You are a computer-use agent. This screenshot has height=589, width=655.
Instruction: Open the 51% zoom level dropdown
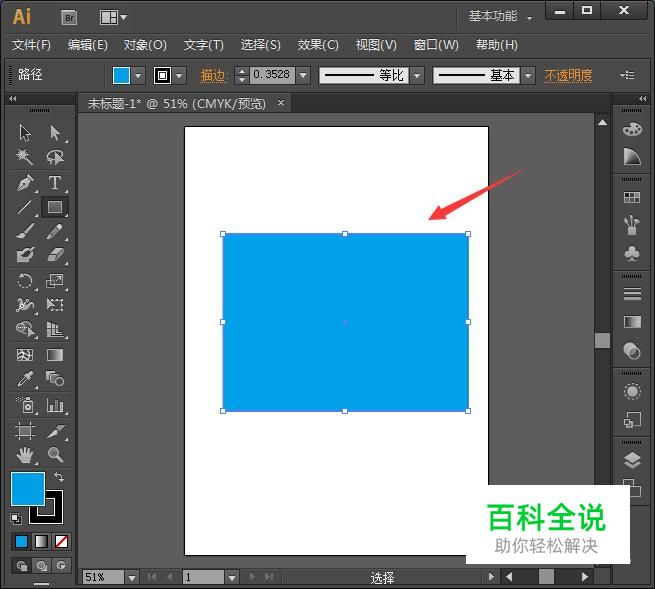pyautogui.click(x=131, y=577)
